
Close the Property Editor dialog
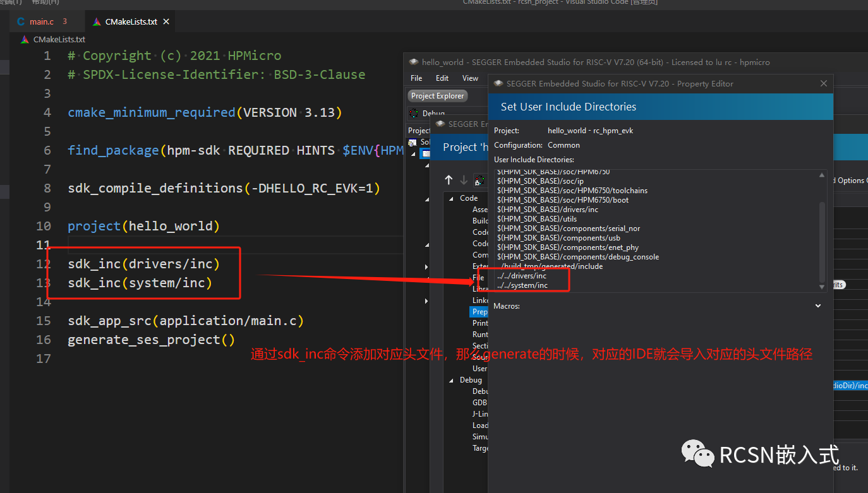point(823,83)
